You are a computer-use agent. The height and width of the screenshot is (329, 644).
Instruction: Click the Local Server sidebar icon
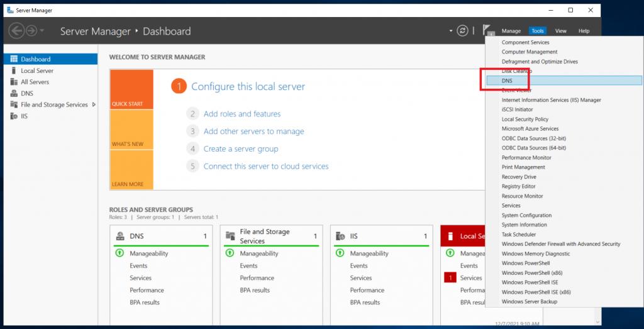14,70
